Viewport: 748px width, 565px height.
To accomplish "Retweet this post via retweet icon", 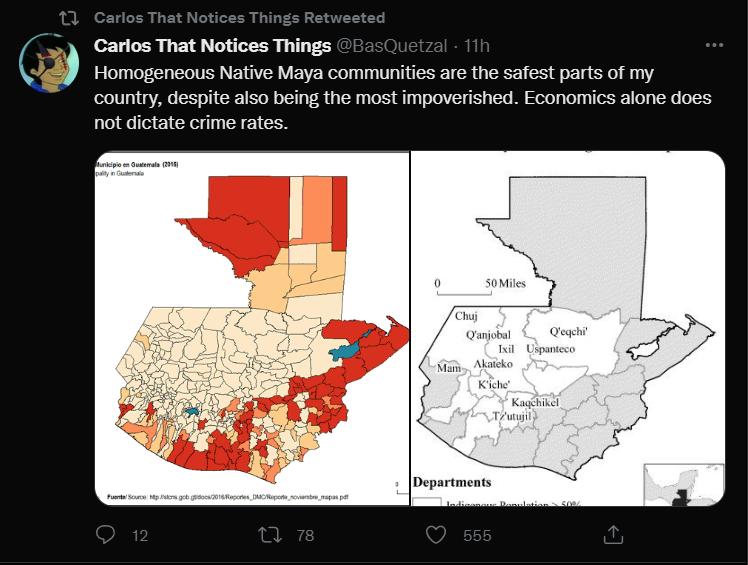I will 270,535.
